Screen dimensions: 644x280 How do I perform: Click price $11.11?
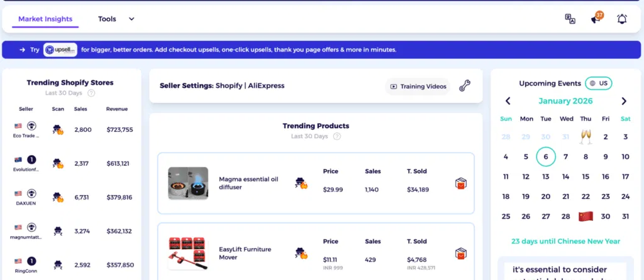[x=330, y=259]
